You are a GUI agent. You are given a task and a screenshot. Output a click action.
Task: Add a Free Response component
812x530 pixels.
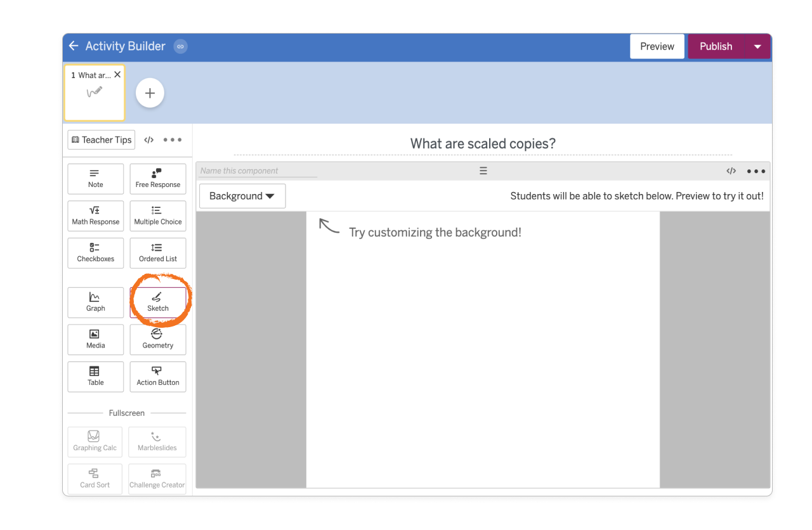tap(157, 178)
